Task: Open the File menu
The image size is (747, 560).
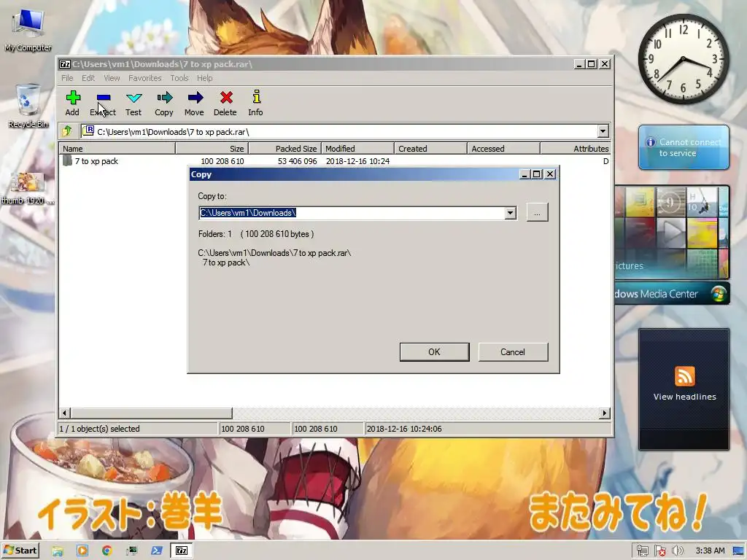Action: (67, 78)
